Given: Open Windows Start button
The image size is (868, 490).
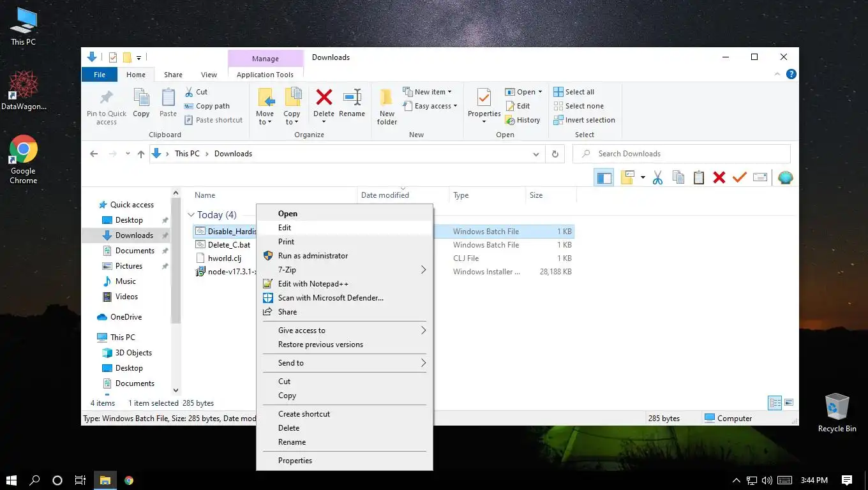Looking at the screenshot, I should tap(12, 480).
